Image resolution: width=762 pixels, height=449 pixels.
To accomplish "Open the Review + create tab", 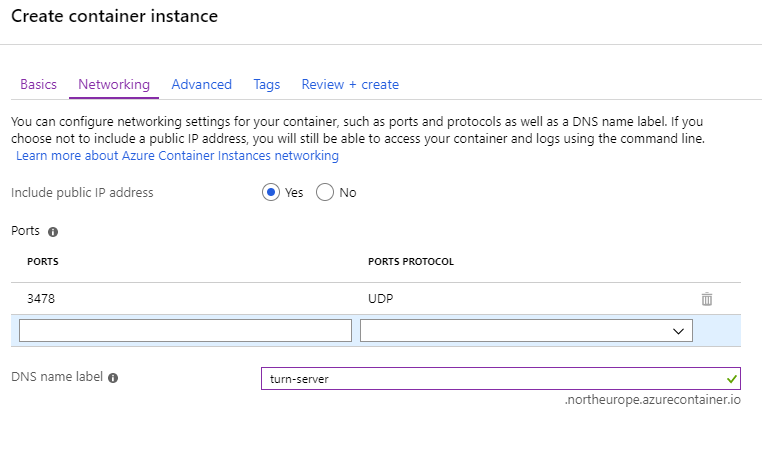I will point(350,85).
